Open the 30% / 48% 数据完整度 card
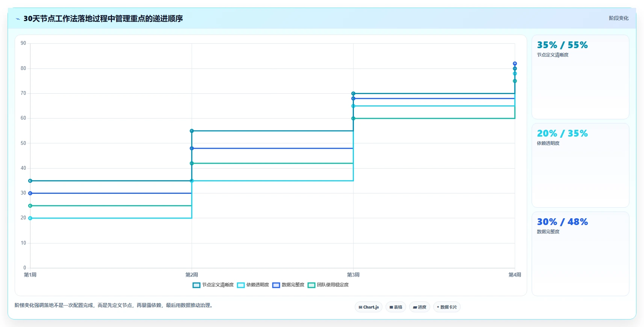 [x=580, y=254]
